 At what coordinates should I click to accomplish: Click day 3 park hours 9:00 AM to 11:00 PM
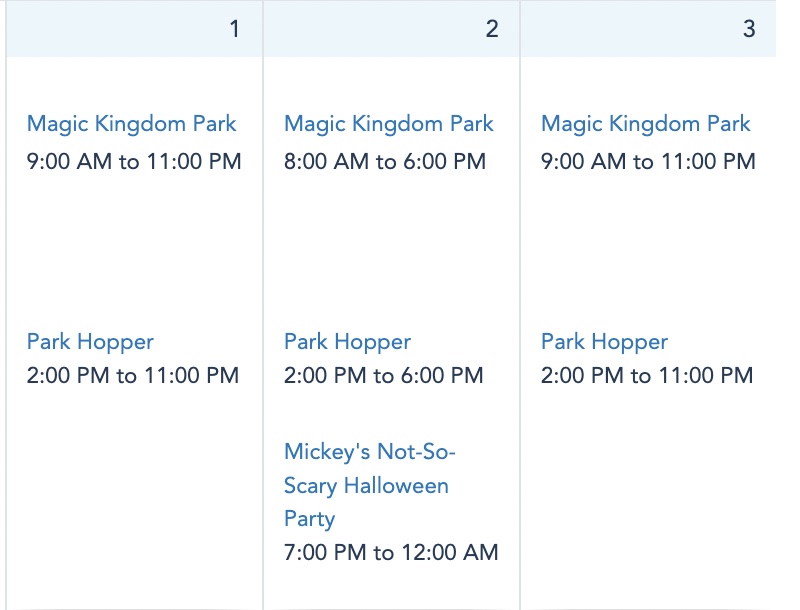pyautogui.click(x=648, y=161)
